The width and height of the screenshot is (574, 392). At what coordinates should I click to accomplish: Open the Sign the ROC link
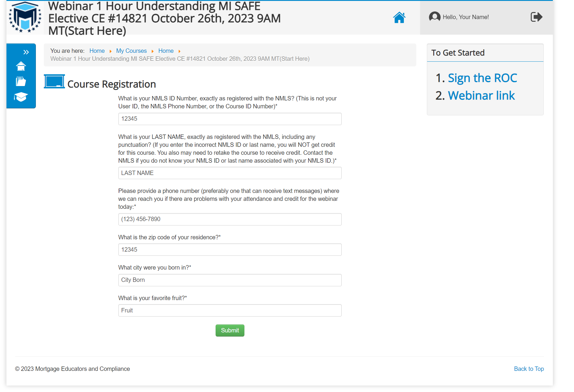tap(482, 78)
